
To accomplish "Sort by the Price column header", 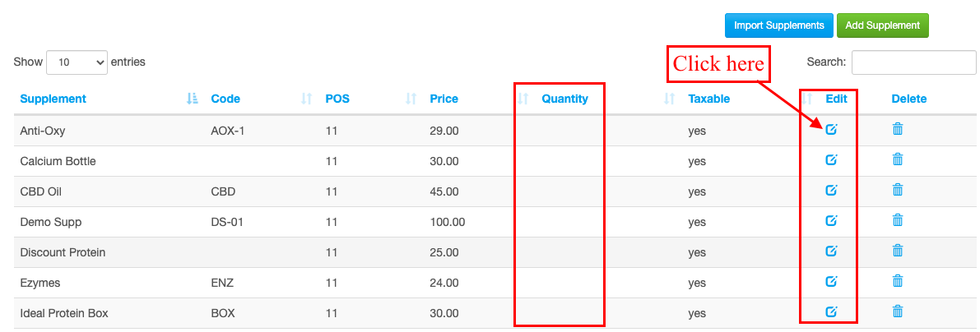I will click(444, 99).
